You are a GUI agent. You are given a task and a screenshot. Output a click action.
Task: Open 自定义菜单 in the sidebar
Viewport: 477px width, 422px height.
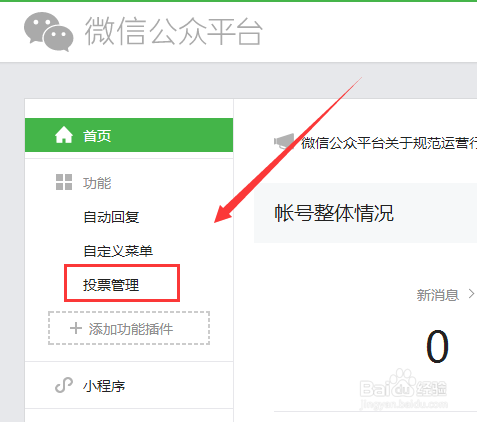click(118, 251)
